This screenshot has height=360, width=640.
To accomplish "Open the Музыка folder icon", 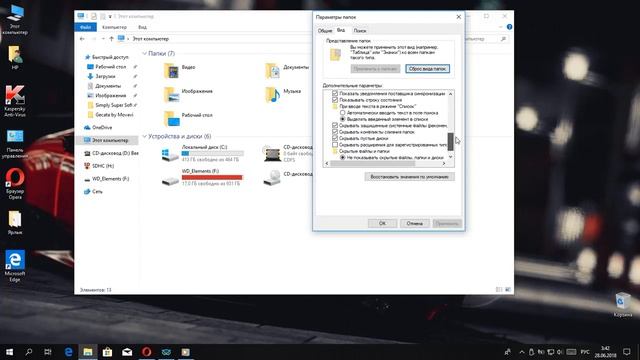I will (x=272, y=95).
